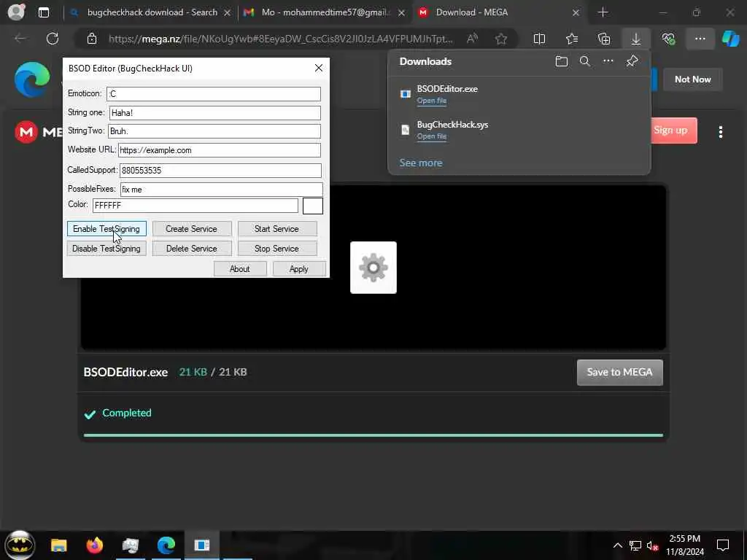Viewport: 747px width, 560px height.
Task: Show hidden system tray icons
Action: tap(617, 545)
